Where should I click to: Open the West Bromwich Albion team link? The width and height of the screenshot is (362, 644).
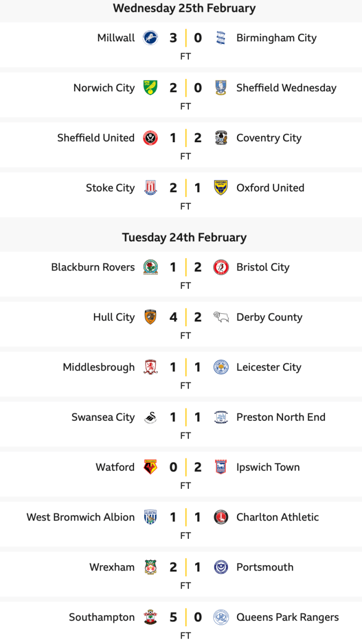(80, 517)
